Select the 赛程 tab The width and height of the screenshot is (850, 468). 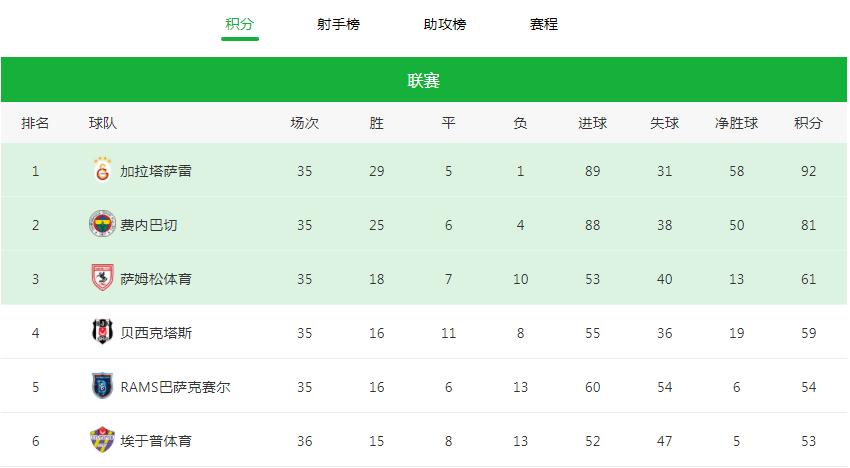[x=544, y=24]
